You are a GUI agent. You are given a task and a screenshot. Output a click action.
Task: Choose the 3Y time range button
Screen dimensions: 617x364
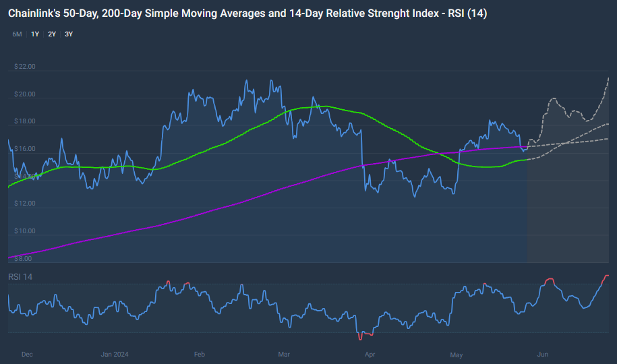coord(69,34)
